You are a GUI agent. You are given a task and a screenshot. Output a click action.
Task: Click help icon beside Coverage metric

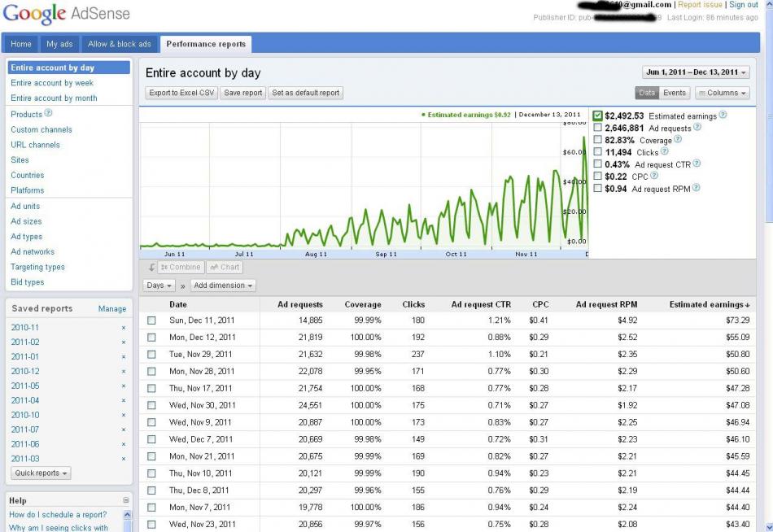click(678, 140)
